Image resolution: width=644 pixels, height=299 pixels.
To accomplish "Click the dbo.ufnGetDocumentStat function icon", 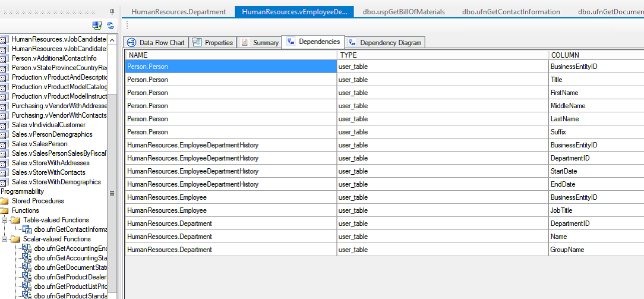I will [27, 267].
